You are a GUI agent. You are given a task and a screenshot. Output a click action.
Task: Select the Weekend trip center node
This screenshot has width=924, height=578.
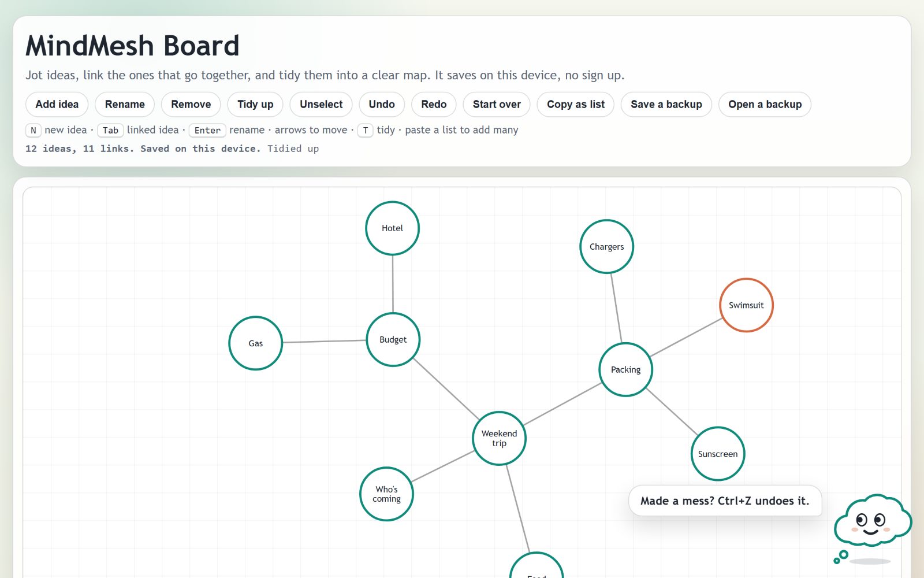coord(500,439)
